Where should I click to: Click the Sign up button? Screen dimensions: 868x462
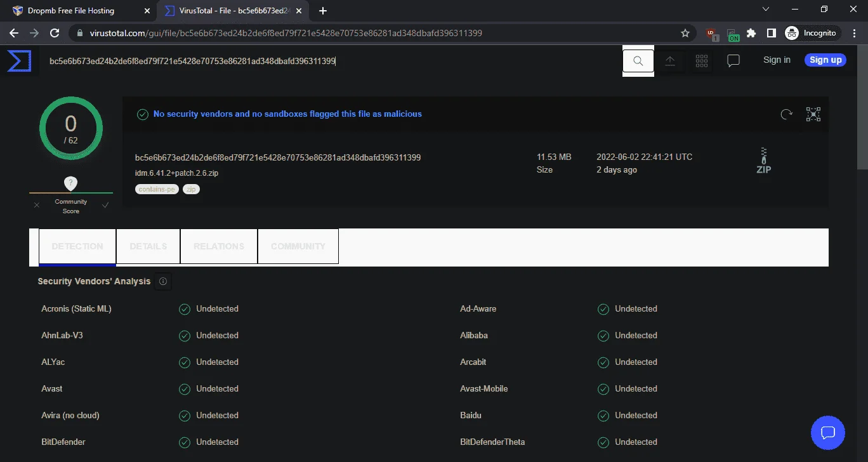tap(825, 60)
